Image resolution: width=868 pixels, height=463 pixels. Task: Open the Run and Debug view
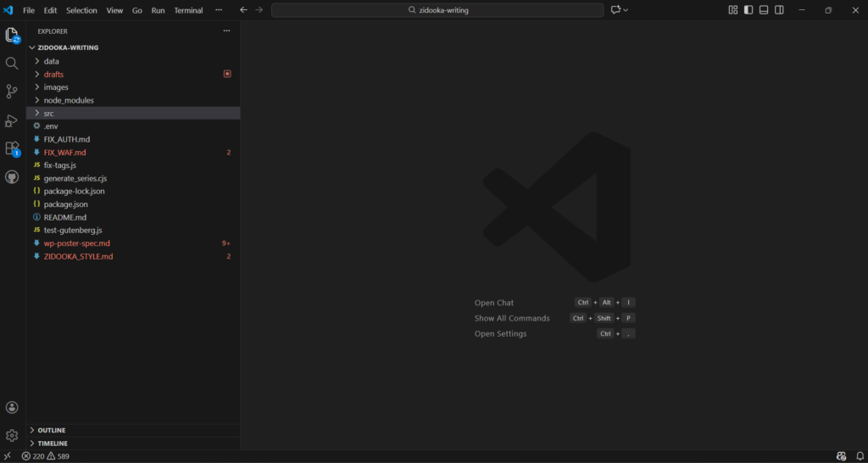pyautogui.click(x=12, y=120)
